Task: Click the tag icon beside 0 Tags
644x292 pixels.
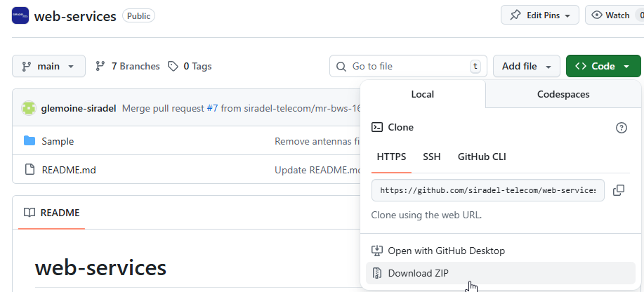Action: click(x=173, y=66)
